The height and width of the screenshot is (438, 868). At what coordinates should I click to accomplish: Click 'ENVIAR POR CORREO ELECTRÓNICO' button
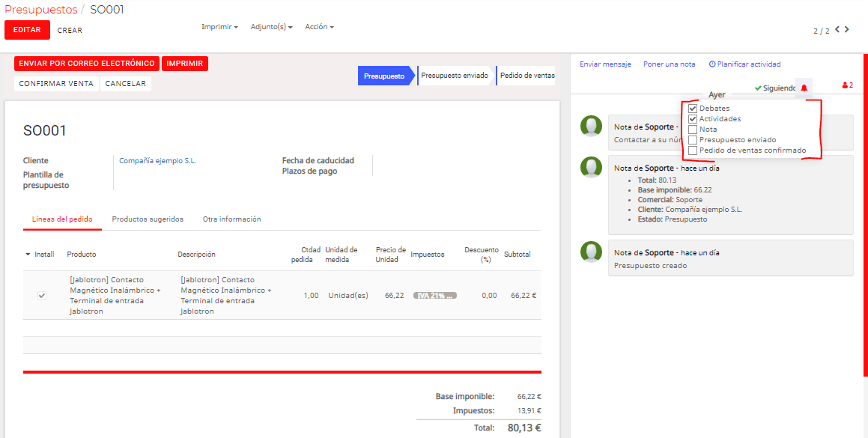pyautogui.click(x=87, y=64)
